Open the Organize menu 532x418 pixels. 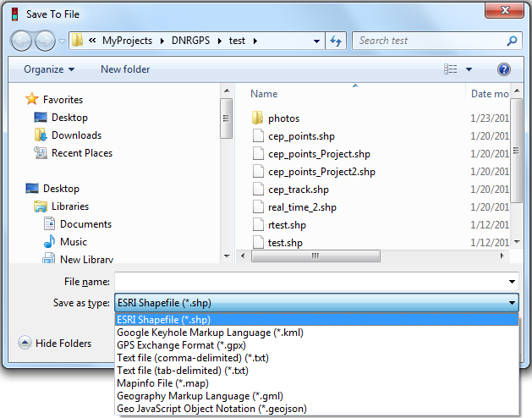point(49,69)
